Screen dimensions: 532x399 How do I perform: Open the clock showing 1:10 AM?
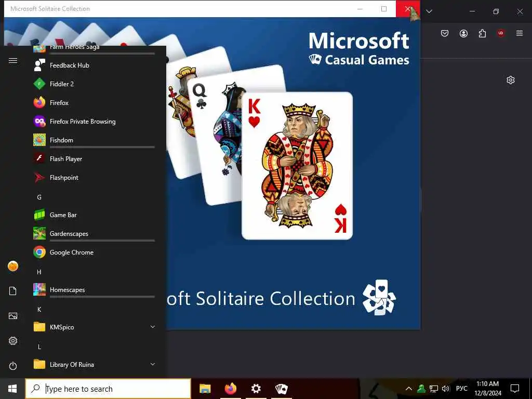point(487,389)
